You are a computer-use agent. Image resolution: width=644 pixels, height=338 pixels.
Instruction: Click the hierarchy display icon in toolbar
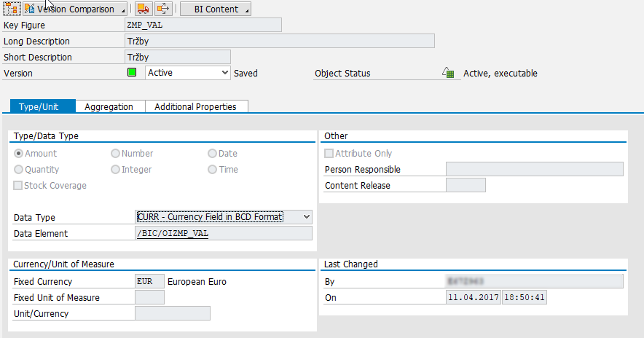[x=11, y=9]
